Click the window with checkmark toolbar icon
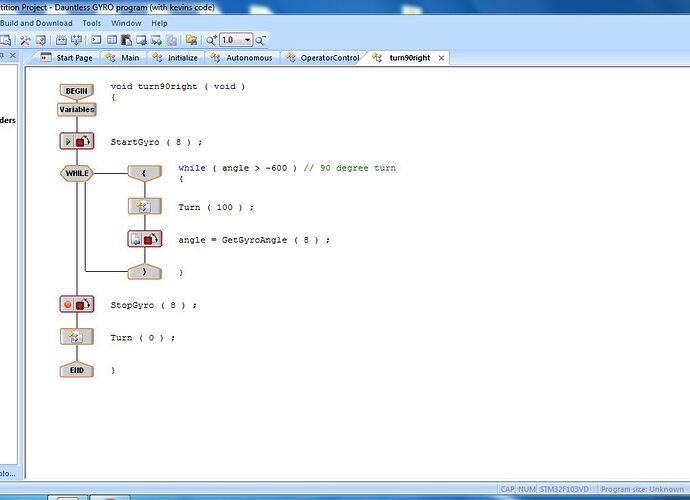Image resolution: width=690 pixels, height=500 pixels. pyautogui.click(x=40, y=40)
